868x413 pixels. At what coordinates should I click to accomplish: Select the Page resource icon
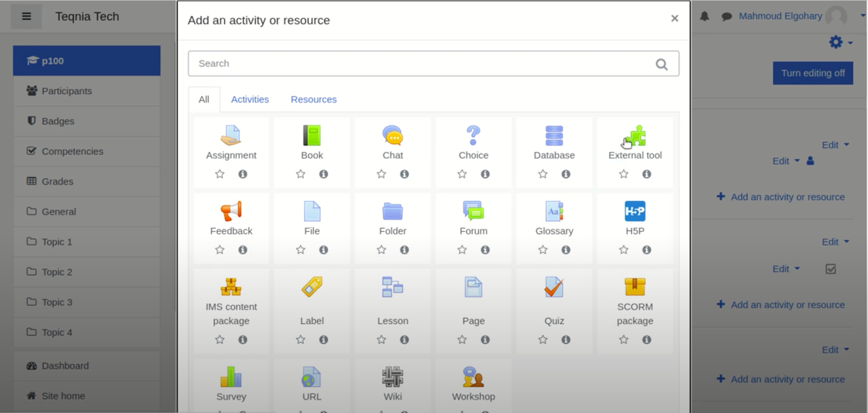point(473,287)
